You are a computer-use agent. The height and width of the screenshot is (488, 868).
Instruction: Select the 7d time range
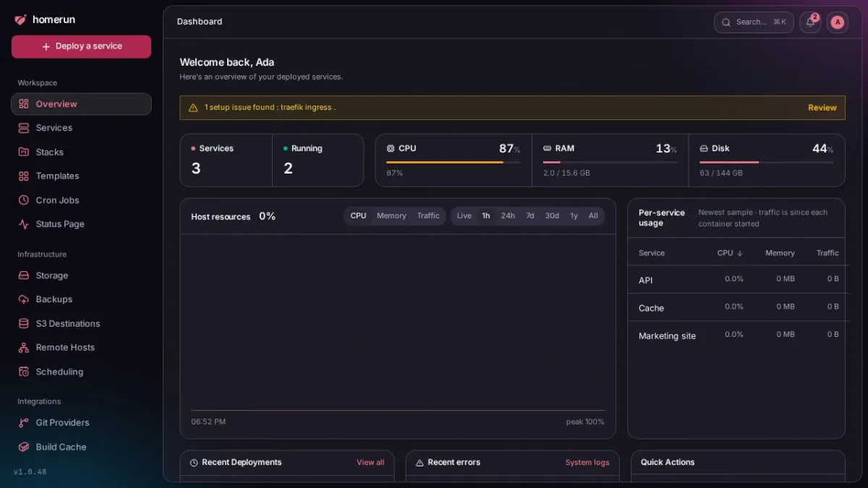(x=530, y=216)
